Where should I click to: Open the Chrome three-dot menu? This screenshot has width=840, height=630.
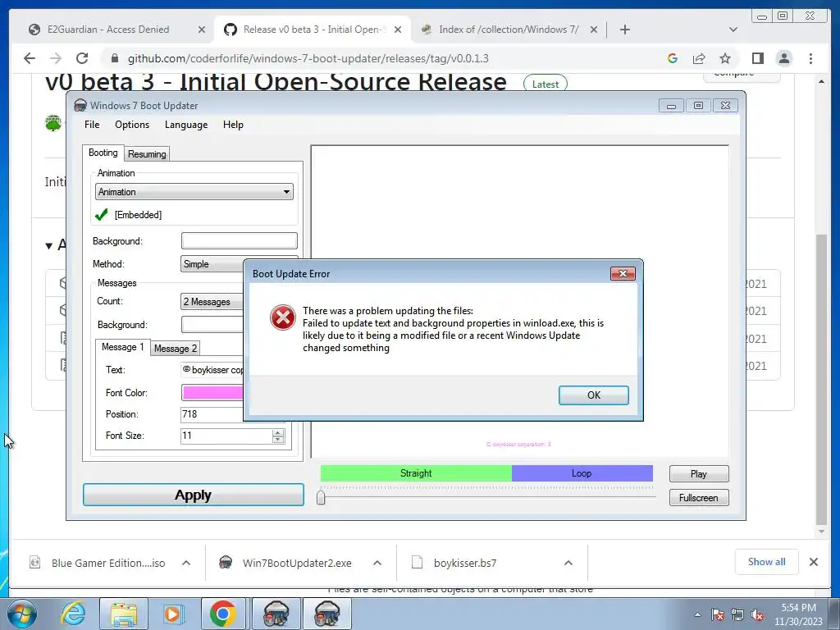click(x=810, y=58)
